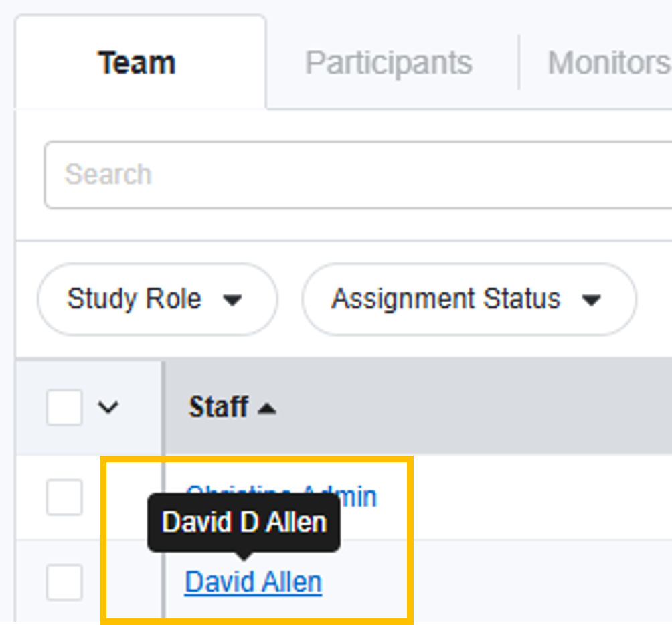Check the Christine Admin row checkbox
672x625 pixels.
[64, 497]
